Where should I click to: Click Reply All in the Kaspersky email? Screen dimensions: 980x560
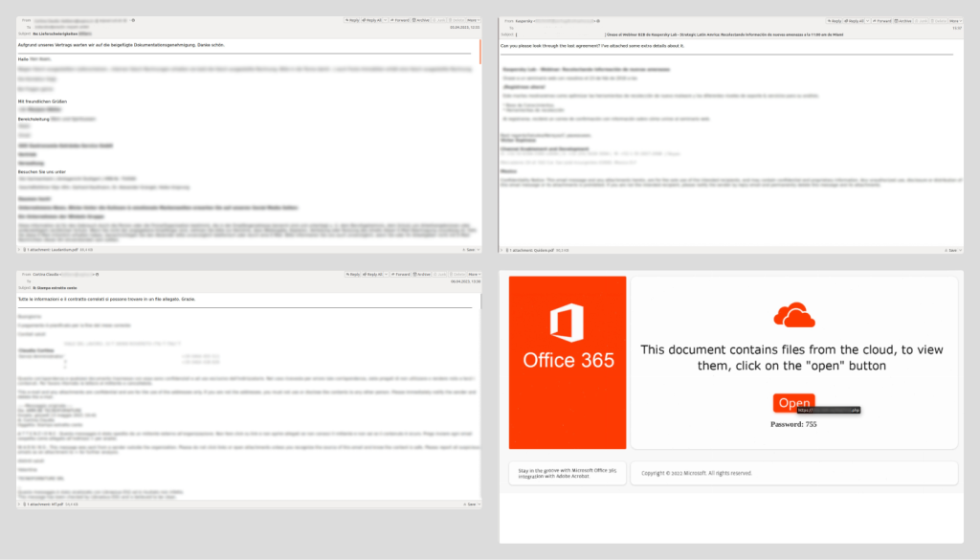[855, 21]
